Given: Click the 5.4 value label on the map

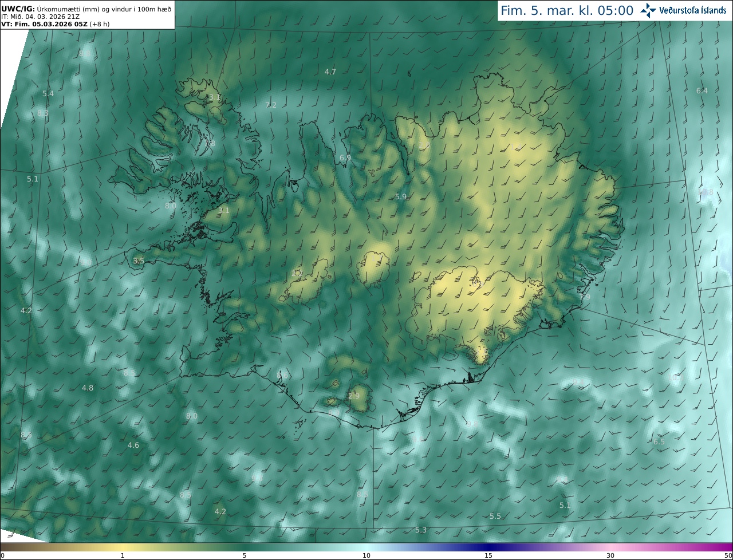Looking at the screenshot, I should (48, 93).
